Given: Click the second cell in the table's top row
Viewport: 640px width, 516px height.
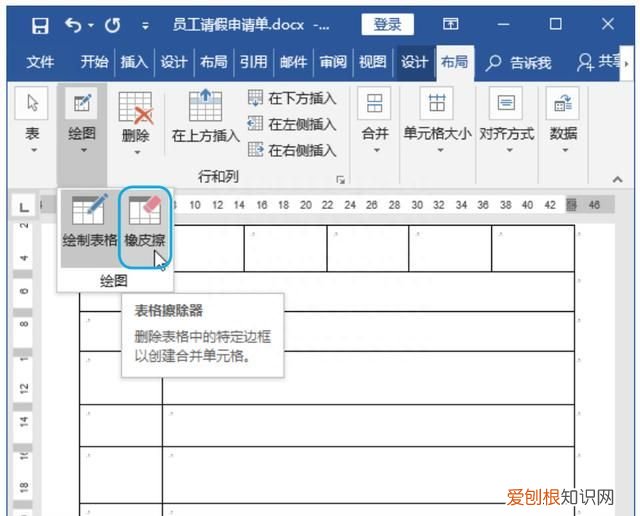Looking at the screenshot, I should pyautogui.click(x=285, y=248).
